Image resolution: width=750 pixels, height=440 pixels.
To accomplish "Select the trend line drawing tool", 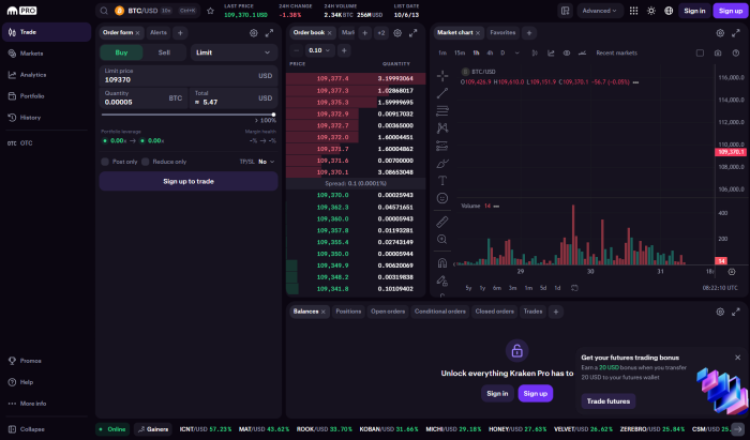I will pyautogui.click(x=442, y=93).
